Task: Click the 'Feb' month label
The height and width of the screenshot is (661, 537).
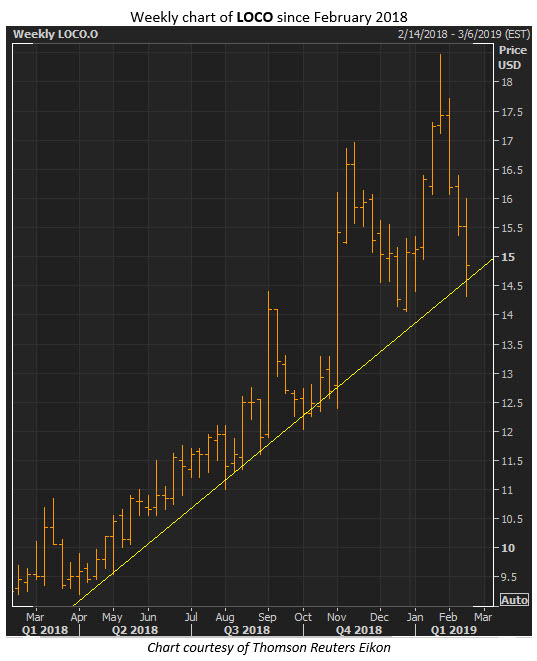Action: pos(448,617)
